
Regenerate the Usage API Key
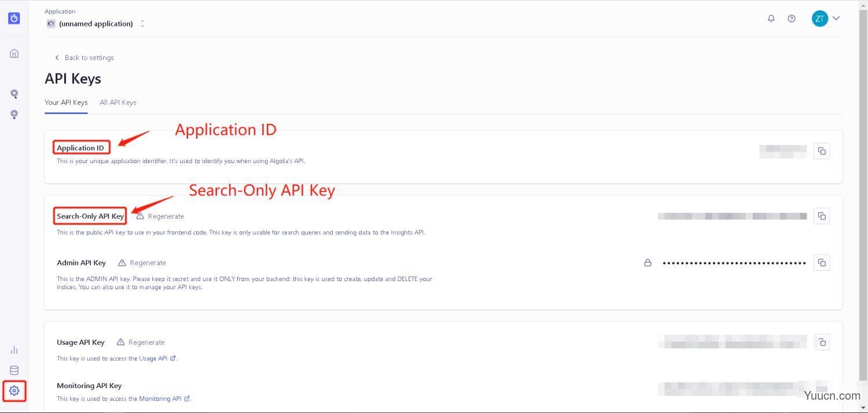click(x=141, y=342)
